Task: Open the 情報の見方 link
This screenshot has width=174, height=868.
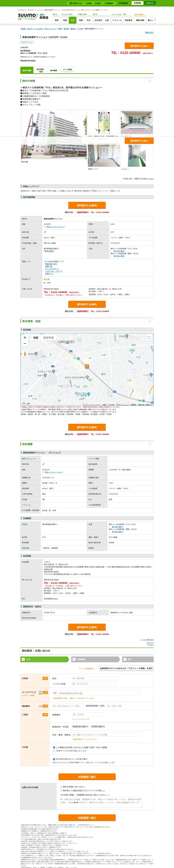Action: point(149,33)
